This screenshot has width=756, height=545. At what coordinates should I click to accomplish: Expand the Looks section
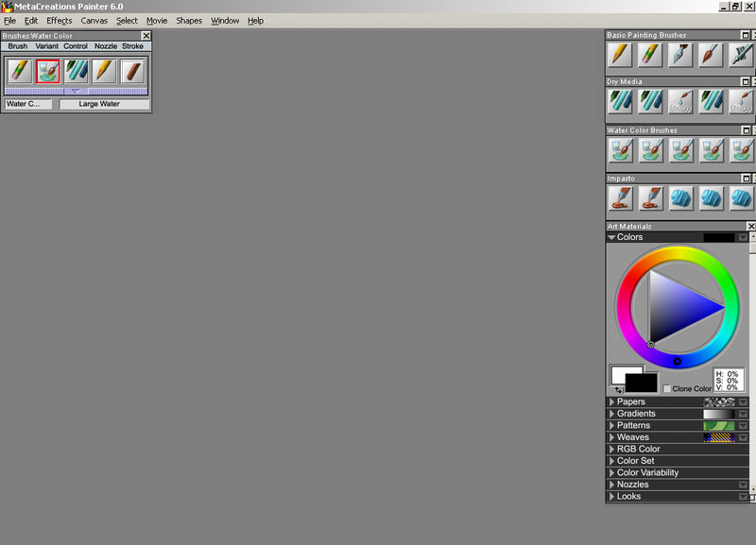[611, 496]
